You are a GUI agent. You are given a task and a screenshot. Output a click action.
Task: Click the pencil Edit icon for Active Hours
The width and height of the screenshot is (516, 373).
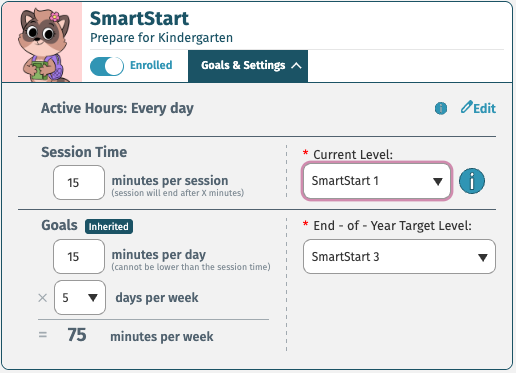click(466, 107)
